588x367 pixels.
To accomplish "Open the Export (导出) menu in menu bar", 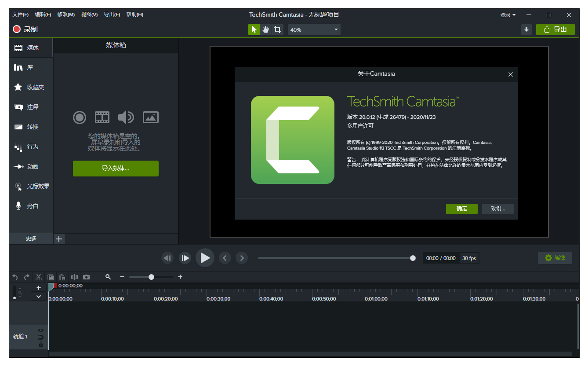I will pyautogui.click(x=112, y=15).
